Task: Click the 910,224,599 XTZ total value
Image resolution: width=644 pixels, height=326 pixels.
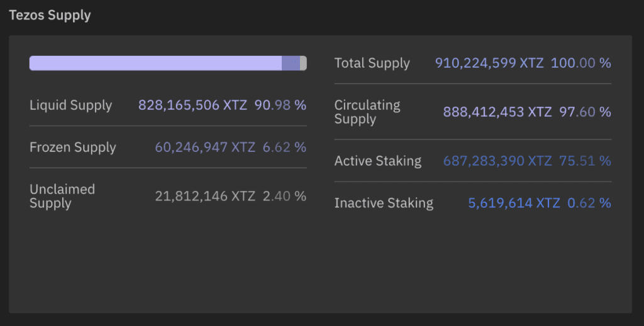Action: coord(489,63)
